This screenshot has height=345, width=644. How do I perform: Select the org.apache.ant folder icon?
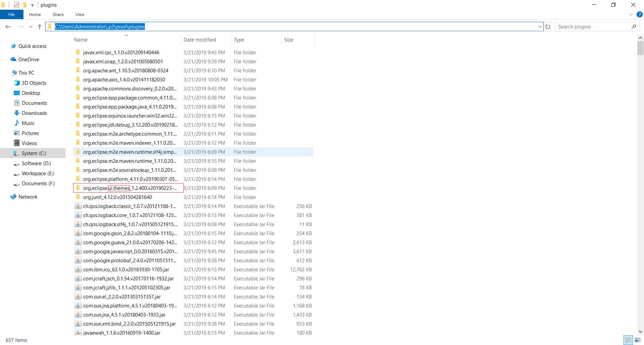(x=78, y=70)
